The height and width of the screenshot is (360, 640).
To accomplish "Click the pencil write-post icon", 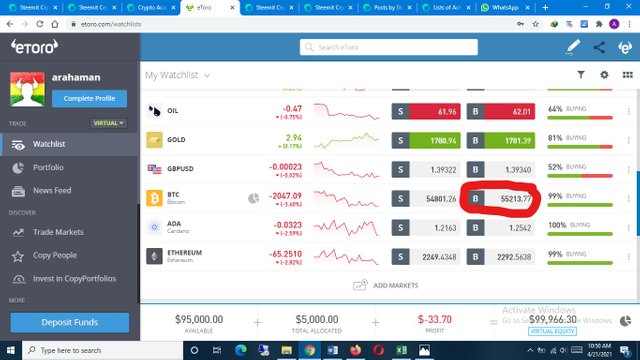I will pos(573,47).
